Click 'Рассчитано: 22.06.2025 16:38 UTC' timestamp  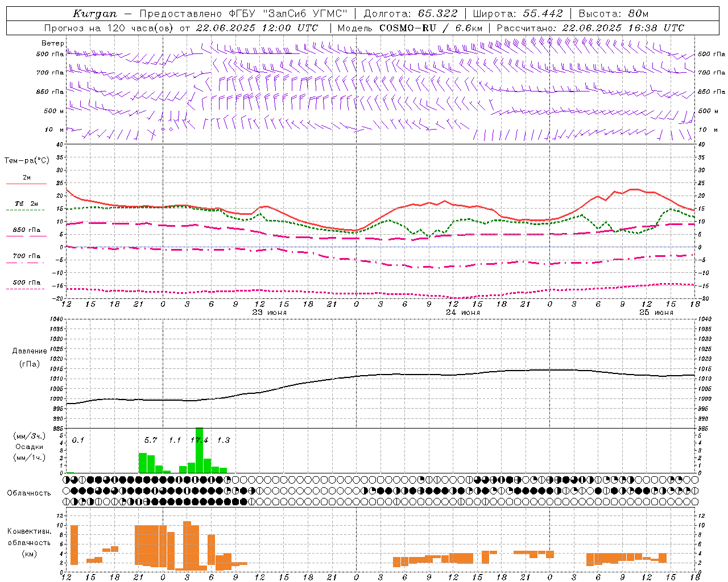click(x=590, y=28)
